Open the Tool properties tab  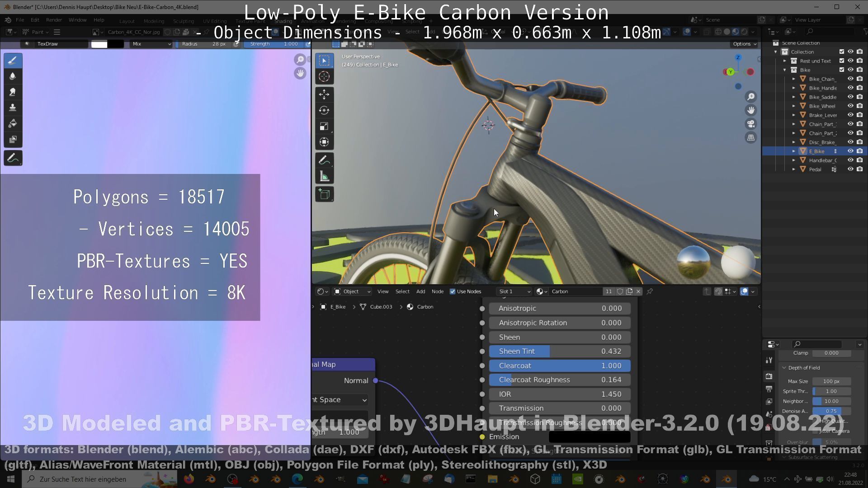pos(769,360)
